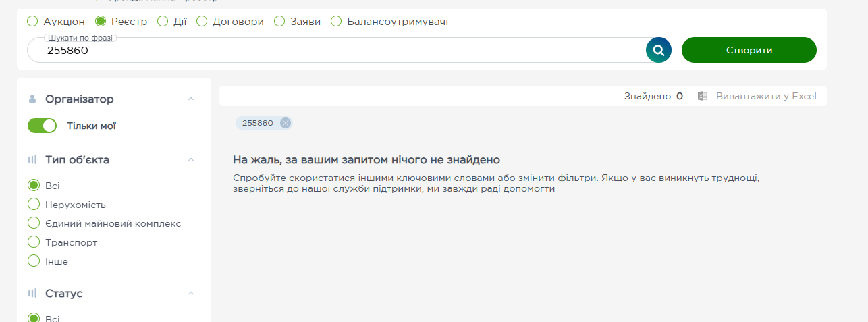
Task: Click the Створити button
Action: (749, 50)
